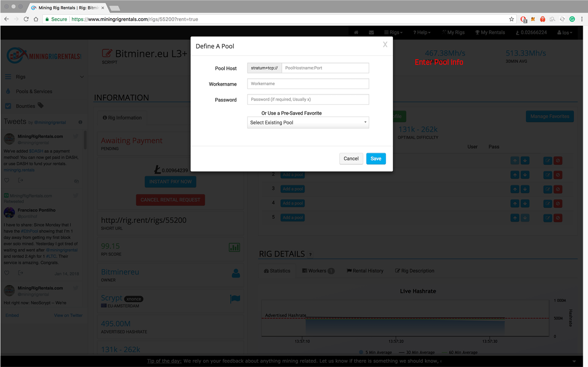
Task: Toggle the 60 Min Average chart legend
Action: pyautogui.click(x=459, y=352)
